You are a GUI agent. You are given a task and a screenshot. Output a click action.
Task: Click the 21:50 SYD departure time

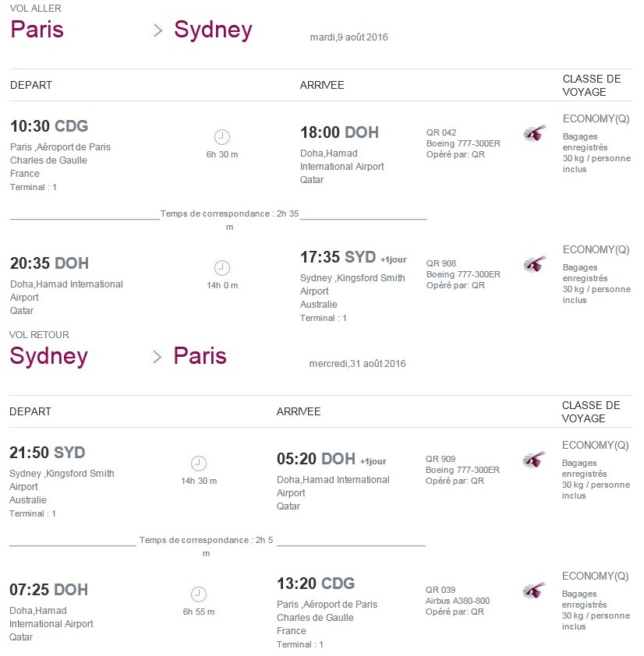coord(48,452)
